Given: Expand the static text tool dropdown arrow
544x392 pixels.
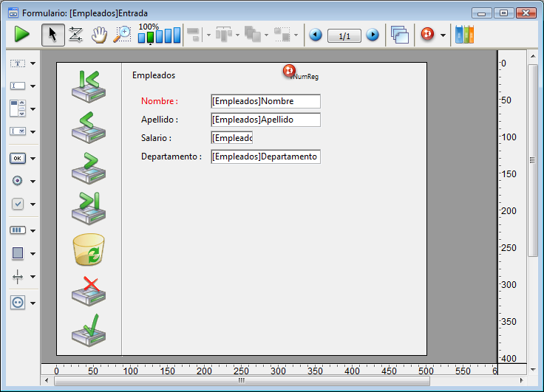Looking at the screenshot, I should pyautogui.click(x=33, y=64).
